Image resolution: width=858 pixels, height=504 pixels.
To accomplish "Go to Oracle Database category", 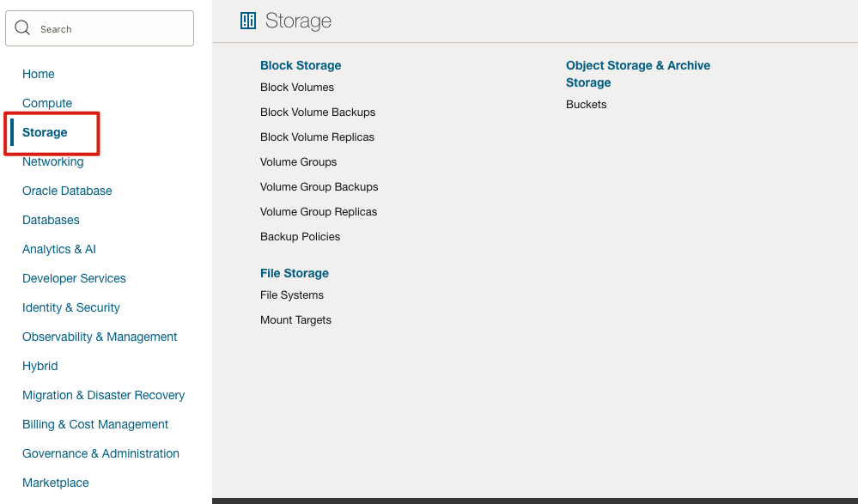I will [67, 191].
